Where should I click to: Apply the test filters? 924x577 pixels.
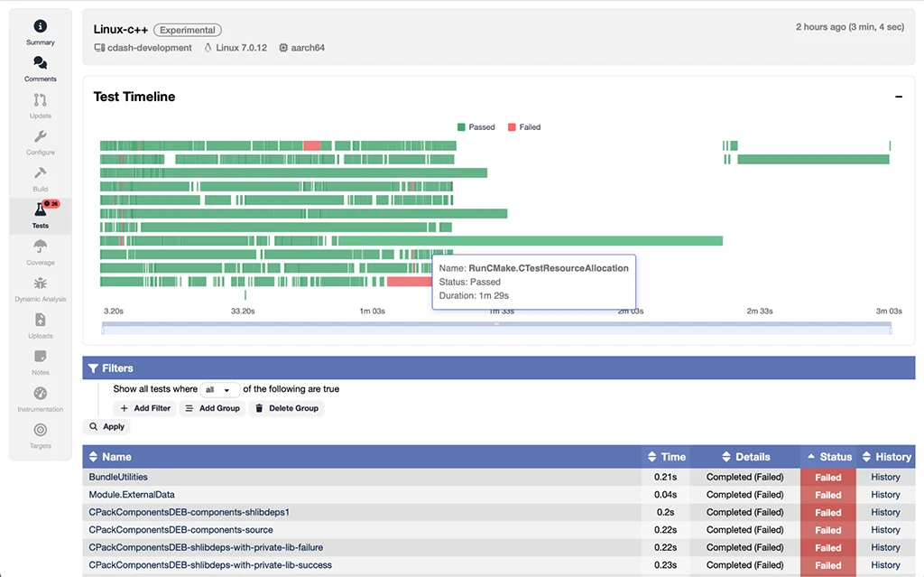click(x=106, y=426)
